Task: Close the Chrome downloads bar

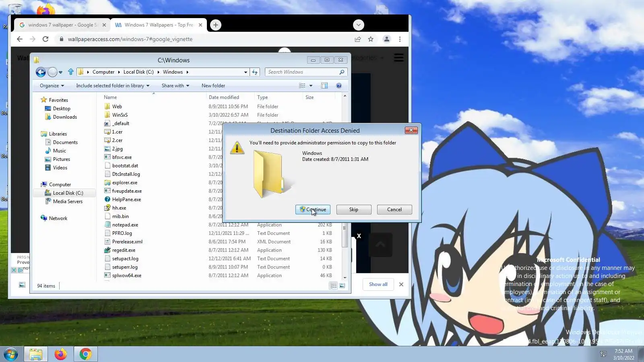Action: 401,284
